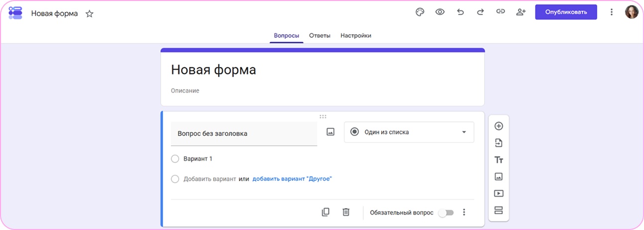The height and width of the screenshot is (230, 644).
Task: Toggle the Обязательный вопрос switch
Action: [446, 213]
